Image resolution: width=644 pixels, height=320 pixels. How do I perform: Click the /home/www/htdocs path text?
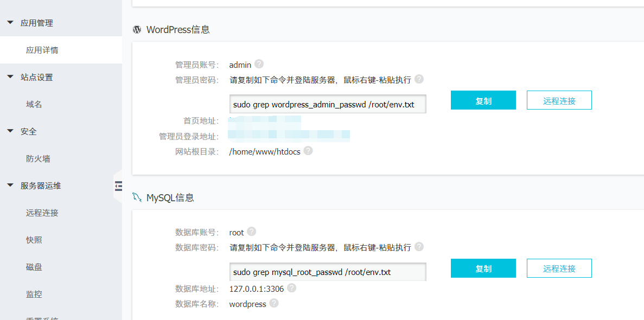(265, 151)
